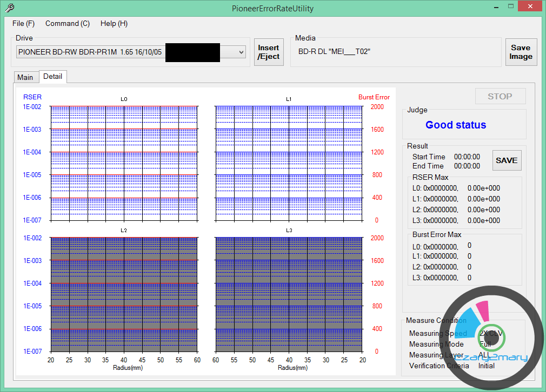Open the Command (C) menu
This screenshot has height=392, width=546.
coord(68,23)
